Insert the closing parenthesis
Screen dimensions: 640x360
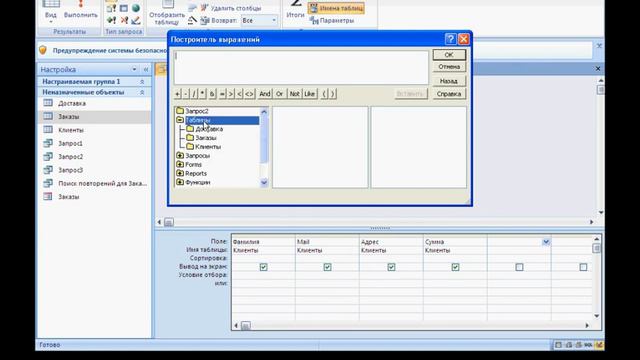[x=332, y=94]
